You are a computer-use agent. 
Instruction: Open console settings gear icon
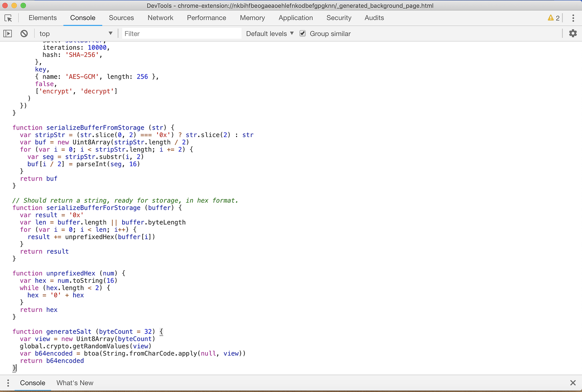coord(573,33)
